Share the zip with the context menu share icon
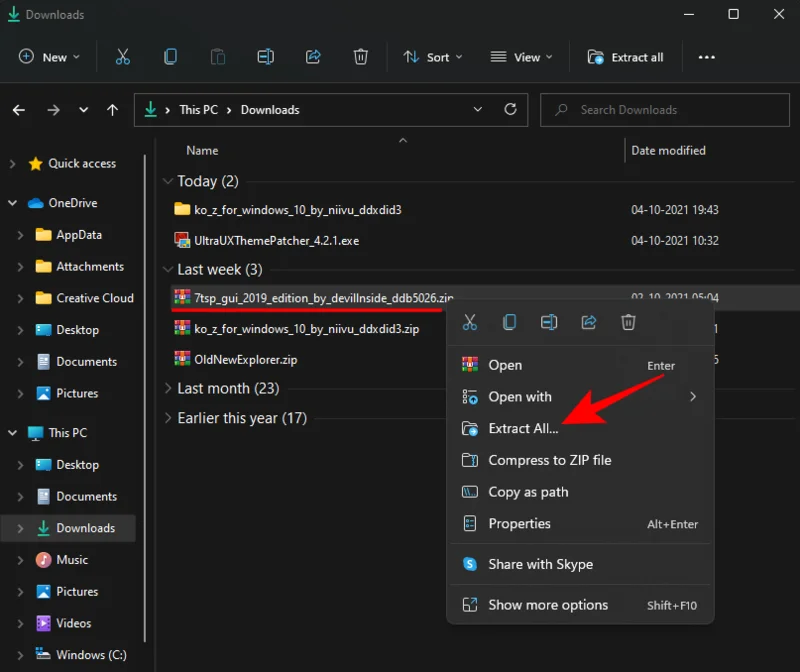Image resolution: width=800 pixels, height=672 pixels. (588, 322)
